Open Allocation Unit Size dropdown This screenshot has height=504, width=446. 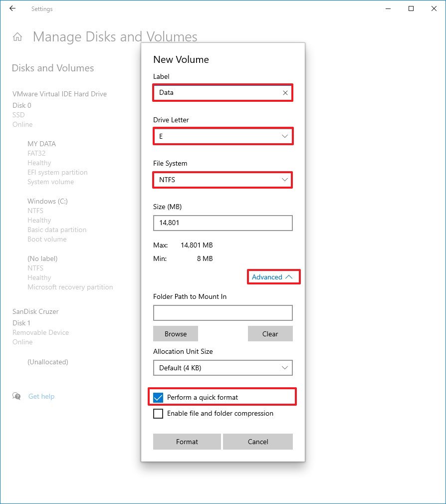tap(223, 368)
